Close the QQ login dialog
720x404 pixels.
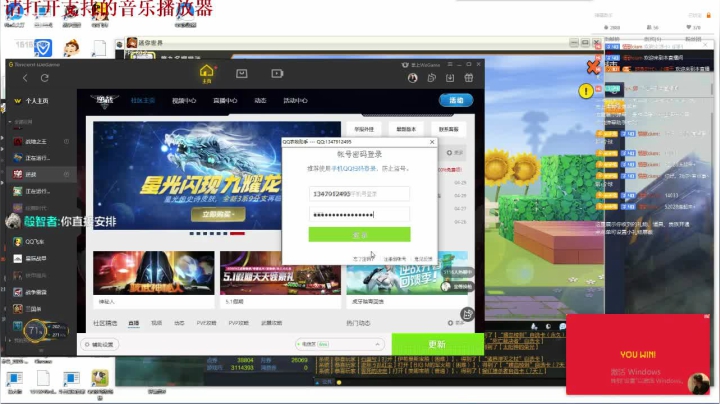click(x=432, y=142)
